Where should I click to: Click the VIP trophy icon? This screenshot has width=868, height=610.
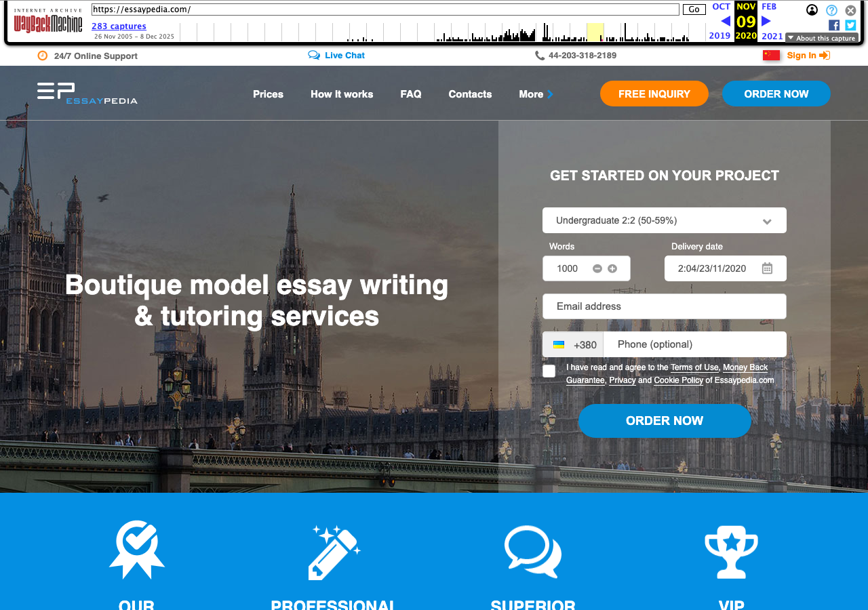pyautogui.click(x=731, y=552)
